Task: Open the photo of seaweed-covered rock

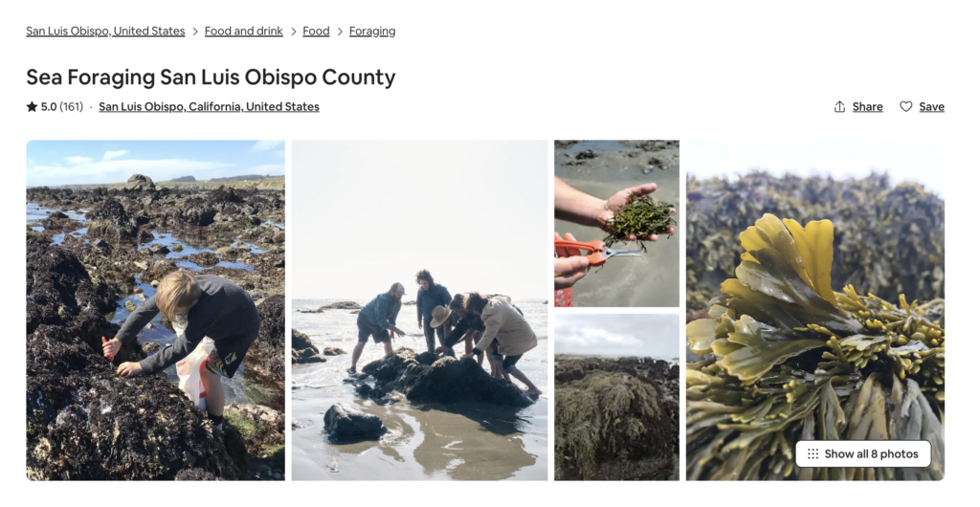Action: click(617, 397)
